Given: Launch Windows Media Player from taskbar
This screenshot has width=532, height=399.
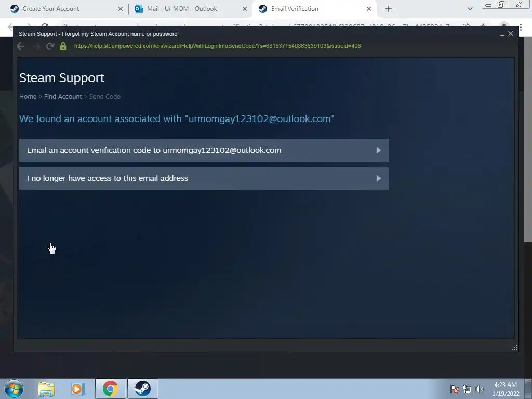Looking at the screenshot, I should (78, 389).
